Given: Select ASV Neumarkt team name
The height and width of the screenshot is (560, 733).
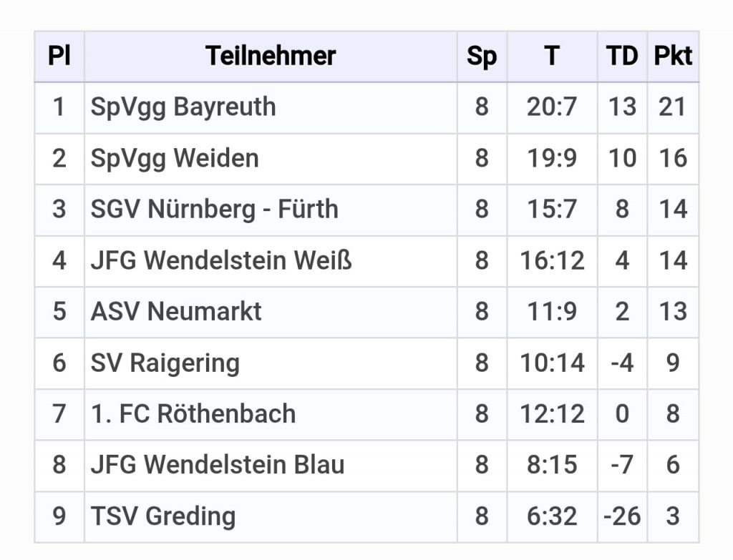Looking at the screenshot, I should pos(176,312).
